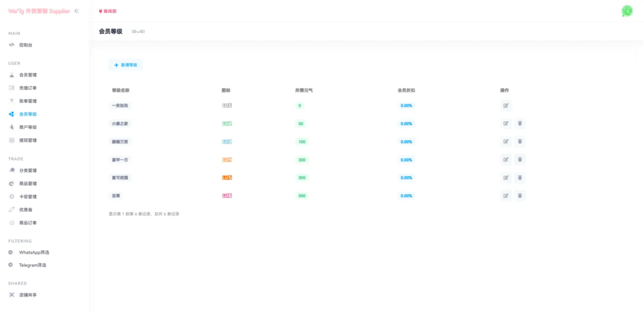Go to 会员管理 in sidebar
The width and height of the screenshot is (644, 313).
tap(28, 75)
